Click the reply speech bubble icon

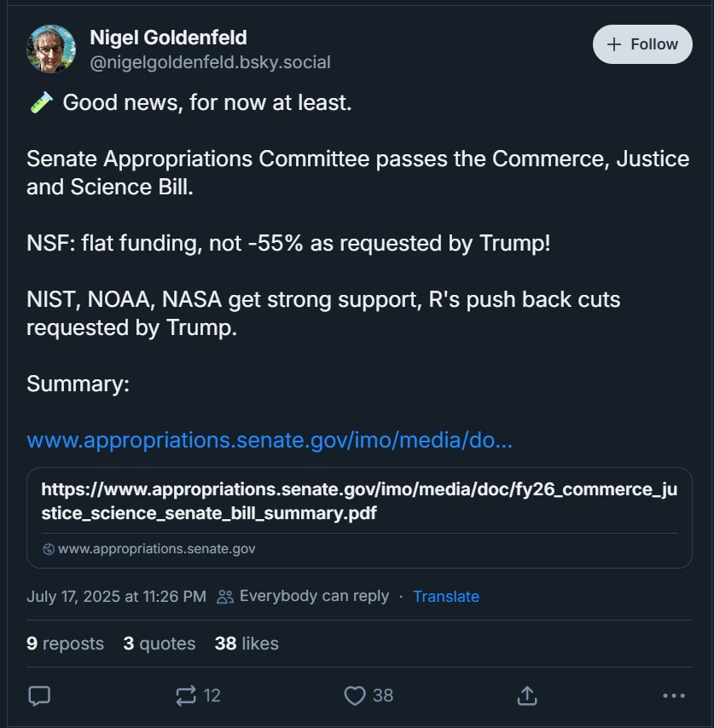click(39, 696)
